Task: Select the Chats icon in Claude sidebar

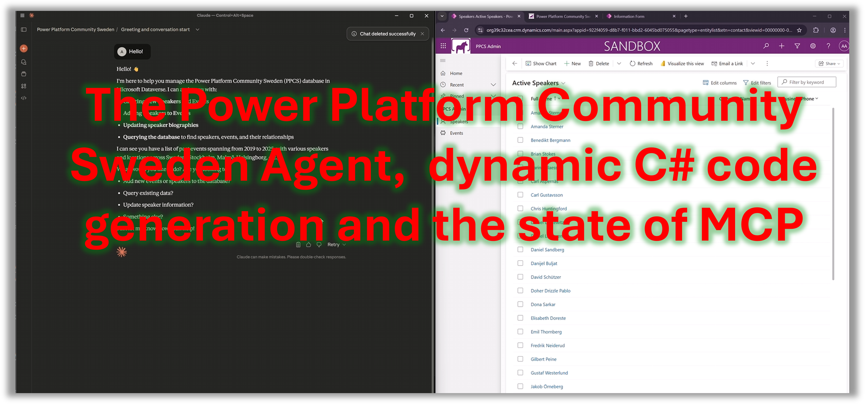Action: (x=24, y=62)
